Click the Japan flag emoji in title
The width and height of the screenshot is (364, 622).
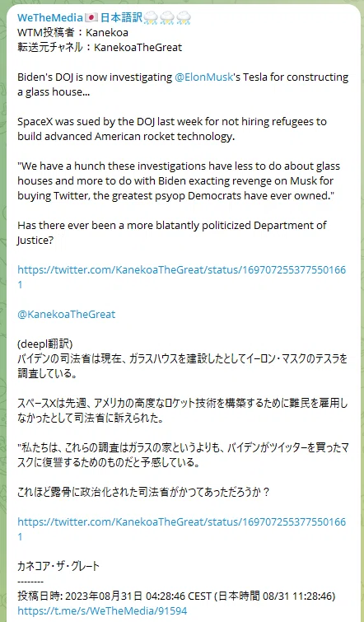pos(91,18)
